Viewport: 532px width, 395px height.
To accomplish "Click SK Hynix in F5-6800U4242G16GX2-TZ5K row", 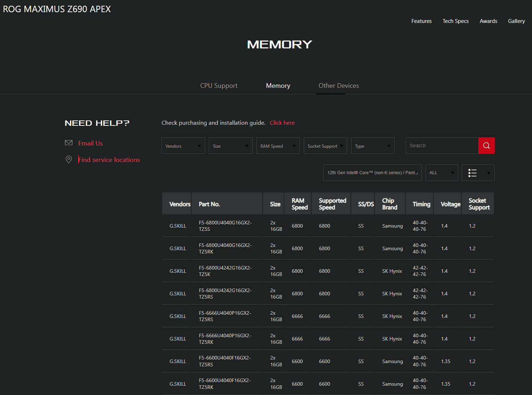I will (392, 271).
